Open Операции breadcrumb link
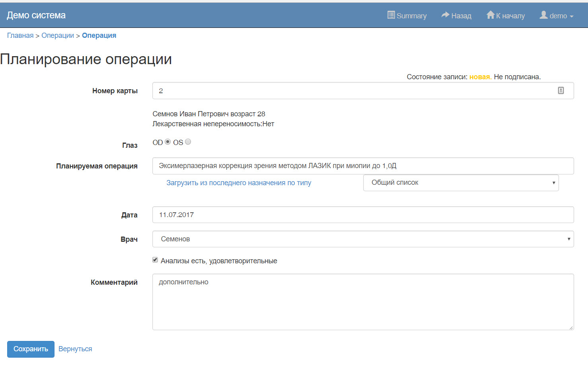This screenshot has height=370, width=588. pos(58,35)
